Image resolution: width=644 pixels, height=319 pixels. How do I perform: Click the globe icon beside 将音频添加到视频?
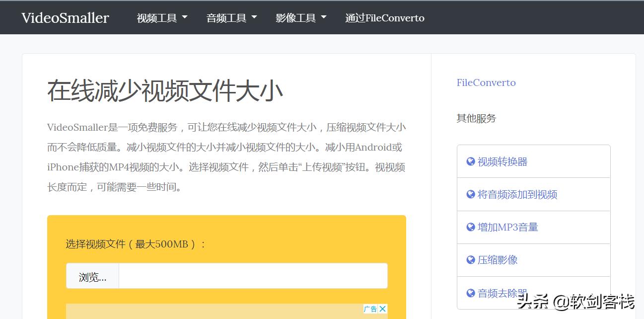(470, 194)
